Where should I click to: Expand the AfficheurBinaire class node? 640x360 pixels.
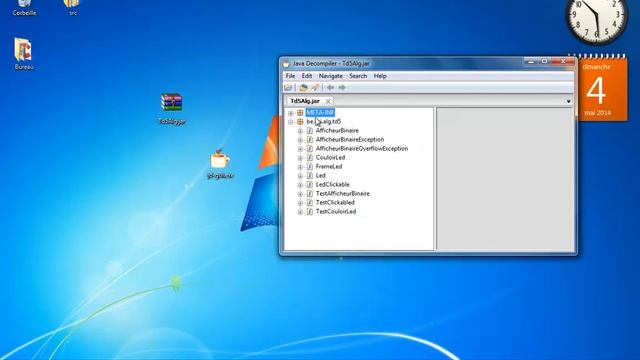[300, 131]
